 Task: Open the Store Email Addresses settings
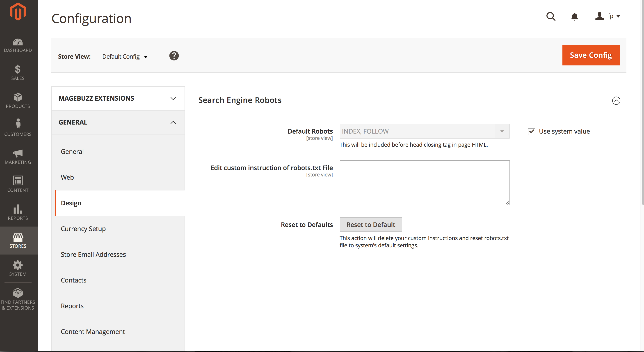click(x=93, y=254)
